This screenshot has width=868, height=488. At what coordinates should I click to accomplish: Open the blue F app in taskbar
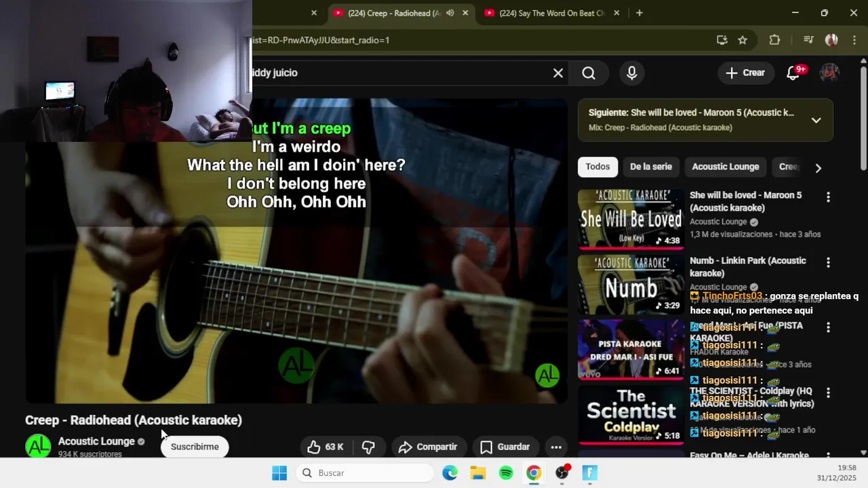click(x=590, y=473)
